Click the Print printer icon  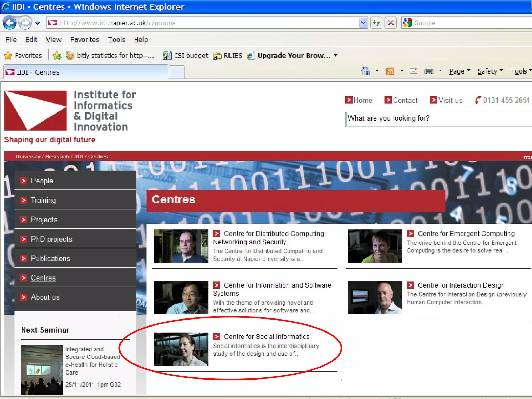tap(429, 71)
